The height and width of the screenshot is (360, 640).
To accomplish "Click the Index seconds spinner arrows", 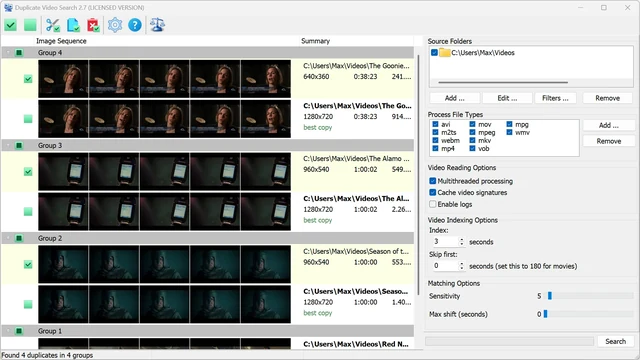I will tap(462, 242).
